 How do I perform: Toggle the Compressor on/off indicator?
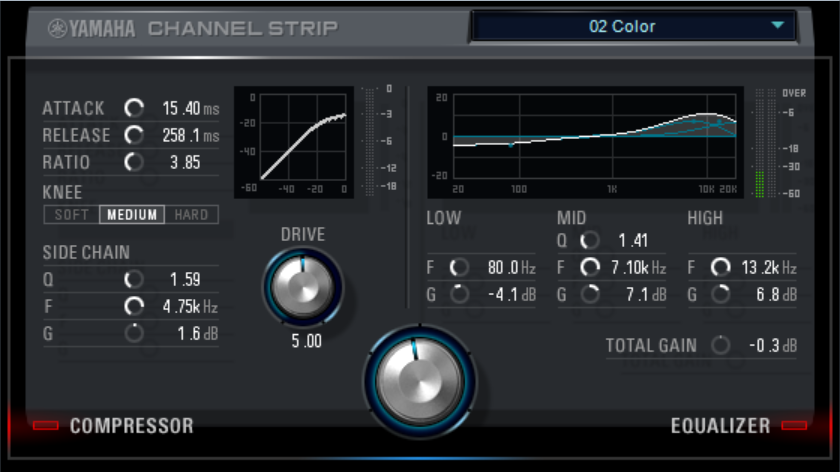[x=46, y=425]
